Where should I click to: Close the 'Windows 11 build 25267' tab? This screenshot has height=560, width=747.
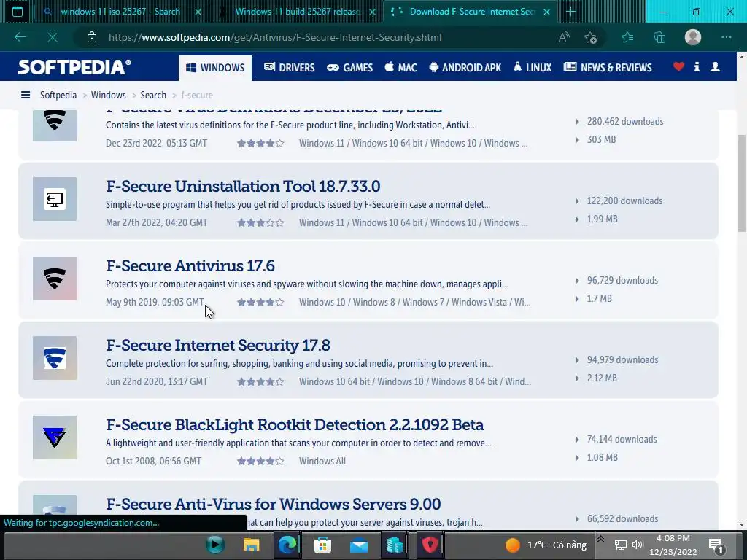coord(373,12)
